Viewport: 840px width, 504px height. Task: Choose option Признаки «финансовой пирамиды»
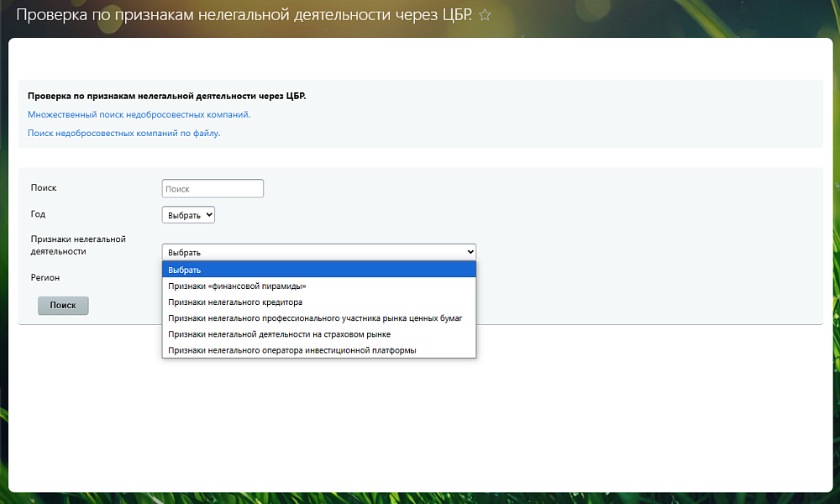pos(237,286)
